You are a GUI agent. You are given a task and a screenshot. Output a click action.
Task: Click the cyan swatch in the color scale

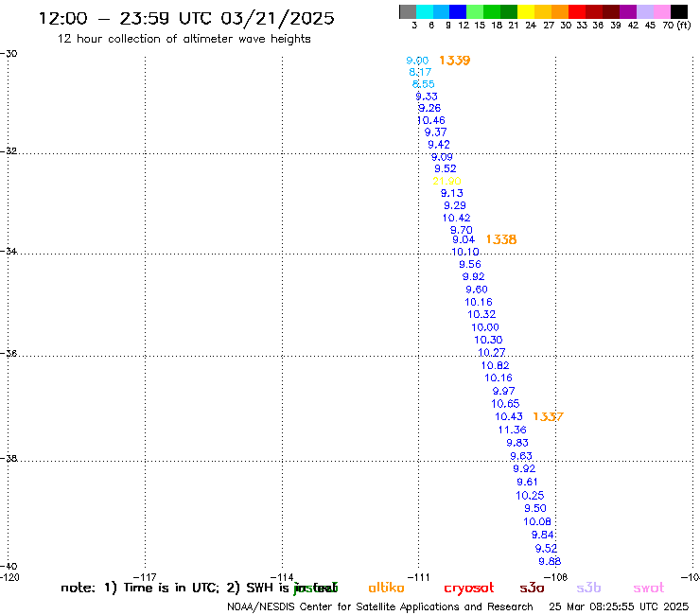424,11
